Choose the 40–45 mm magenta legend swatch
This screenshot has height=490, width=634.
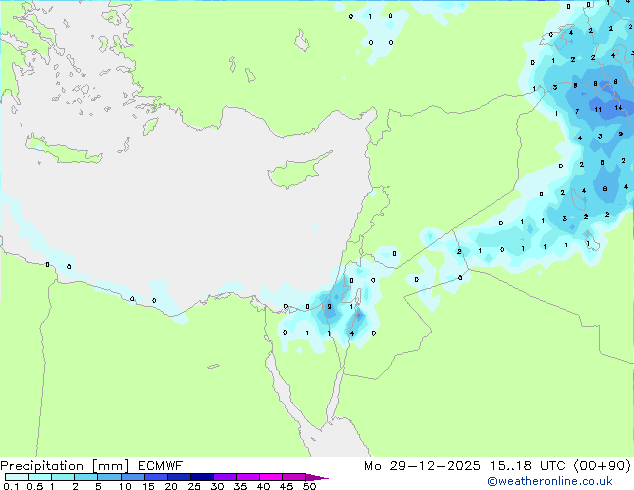pyautogui.click(x=271, y=477)
